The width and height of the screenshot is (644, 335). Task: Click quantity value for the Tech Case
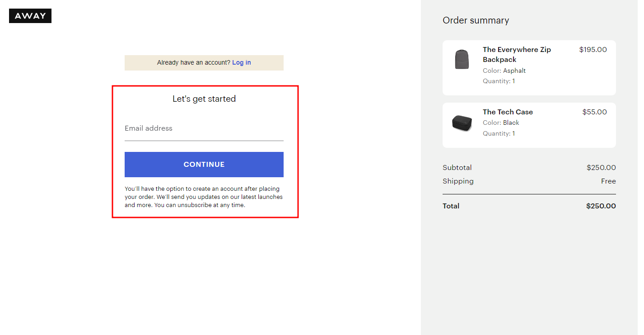tap(514, 133)
